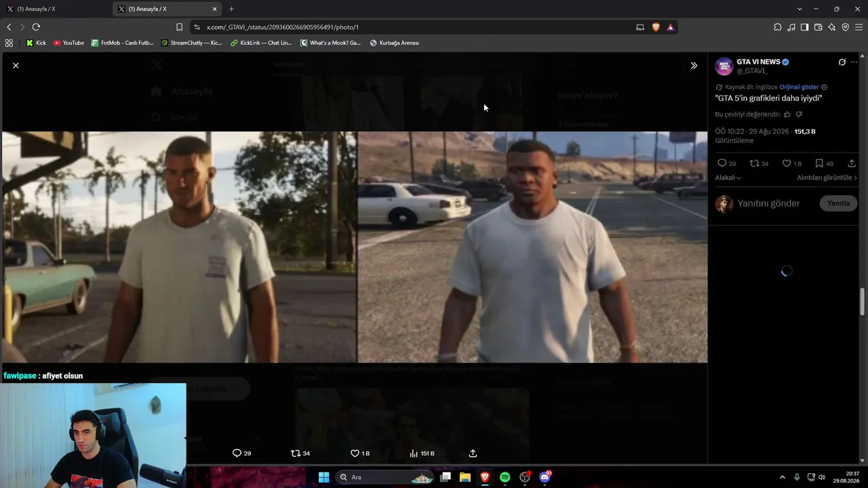The width and height of the screenshot is (868, 488).
Task: Click the share icon below the photo
Action: [473, 453]
